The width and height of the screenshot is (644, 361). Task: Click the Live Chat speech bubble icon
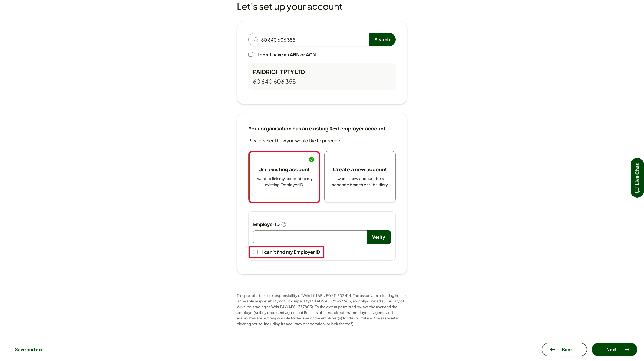(x=637, y=190)
